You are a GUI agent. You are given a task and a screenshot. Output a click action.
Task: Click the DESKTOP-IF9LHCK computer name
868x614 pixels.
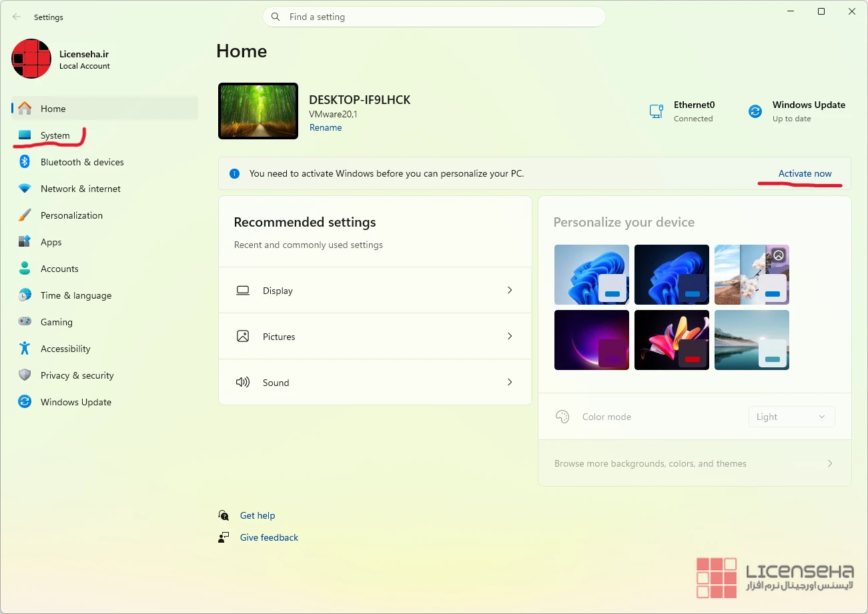(360, 100)
